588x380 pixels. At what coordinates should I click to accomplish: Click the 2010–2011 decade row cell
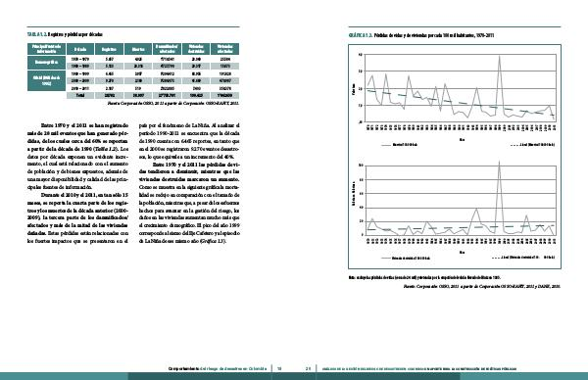[80, 88]
